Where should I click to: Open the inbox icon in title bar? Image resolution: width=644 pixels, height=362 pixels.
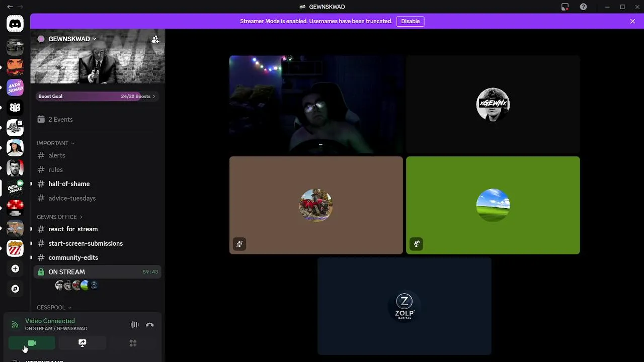565,7
